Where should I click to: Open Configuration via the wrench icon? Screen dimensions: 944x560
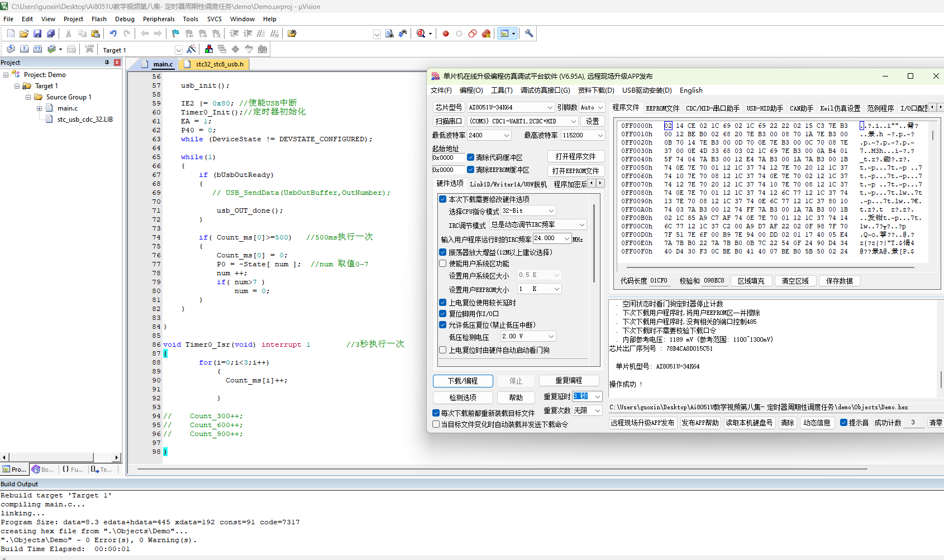pos(529,33)
